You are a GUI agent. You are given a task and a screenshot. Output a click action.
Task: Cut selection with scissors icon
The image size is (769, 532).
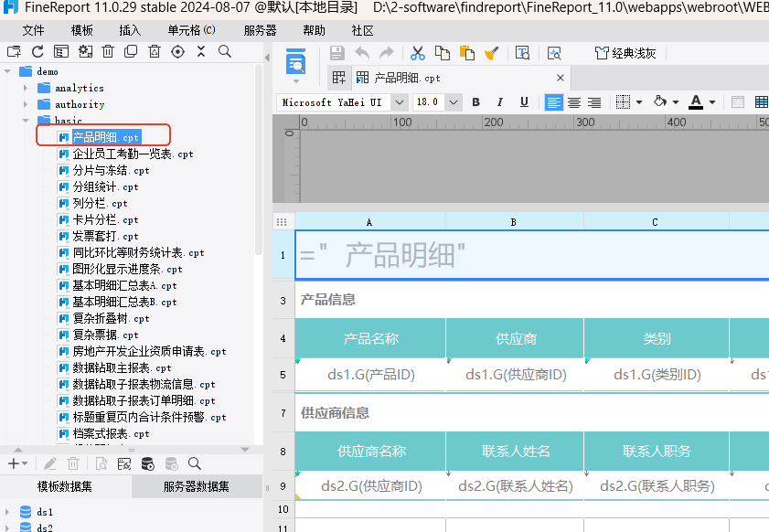pyautogui.click(x=417, y=53)
